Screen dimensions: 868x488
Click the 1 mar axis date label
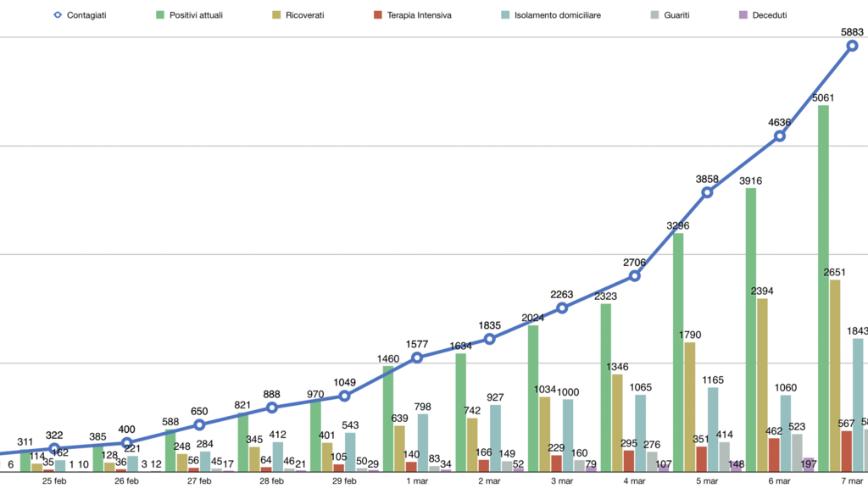pos(417,480)
